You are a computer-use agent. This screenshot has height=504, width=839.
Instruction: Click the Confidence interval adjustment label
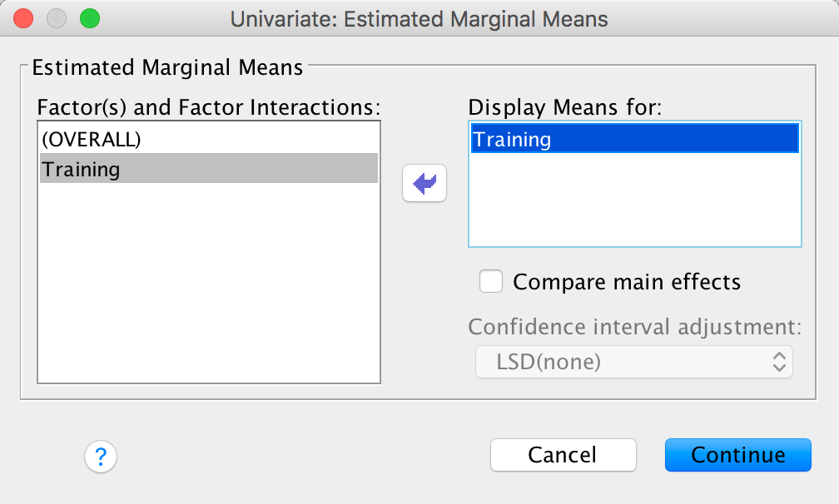(x=634, y=326)
